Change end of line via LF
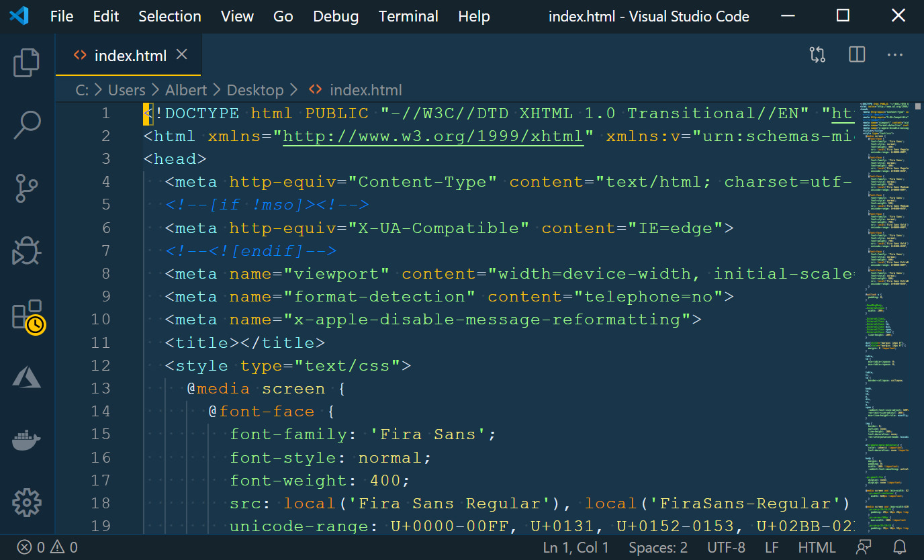 pos(772,547)
